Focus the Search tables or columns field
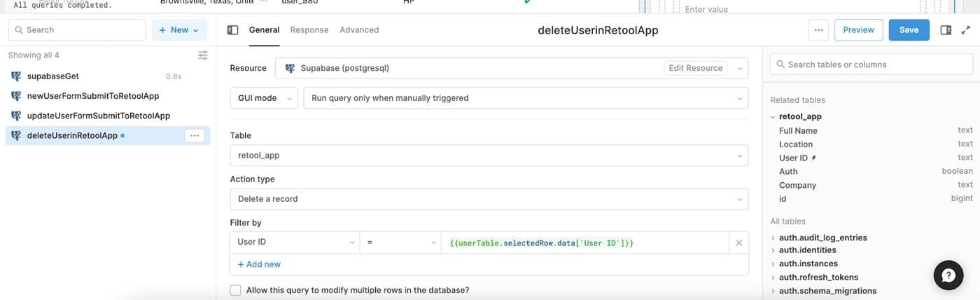Image resolution: width=980 pixels, height=300 pixels. pos(871,64)
